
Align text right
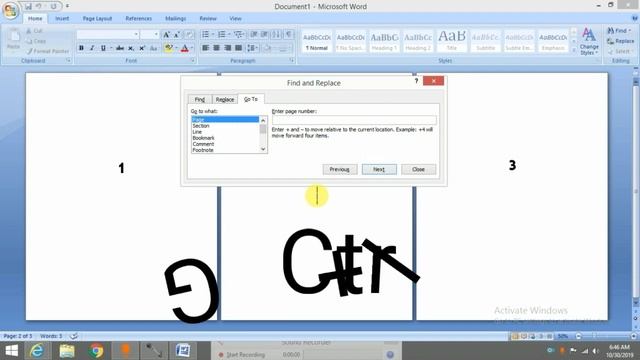click(227, 48)
